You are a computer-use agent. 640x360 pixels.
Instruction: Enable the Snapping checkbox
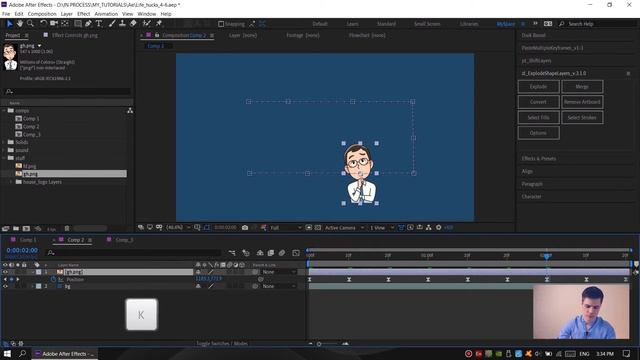221,24
